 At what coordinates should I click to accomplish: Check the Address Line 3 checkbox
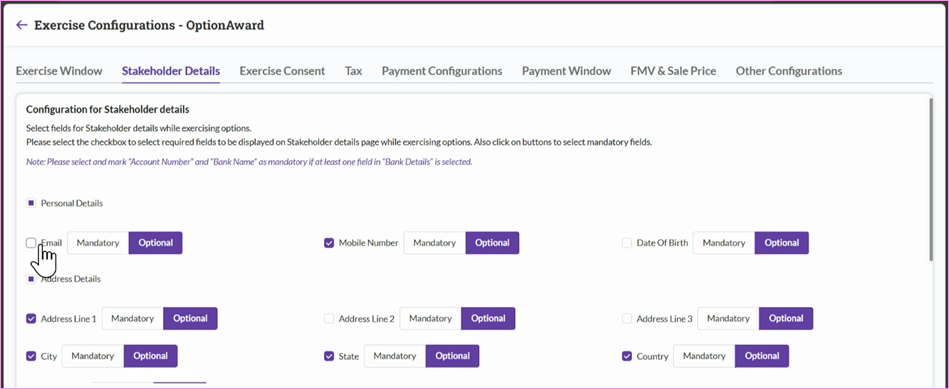[x=627, y=318]
